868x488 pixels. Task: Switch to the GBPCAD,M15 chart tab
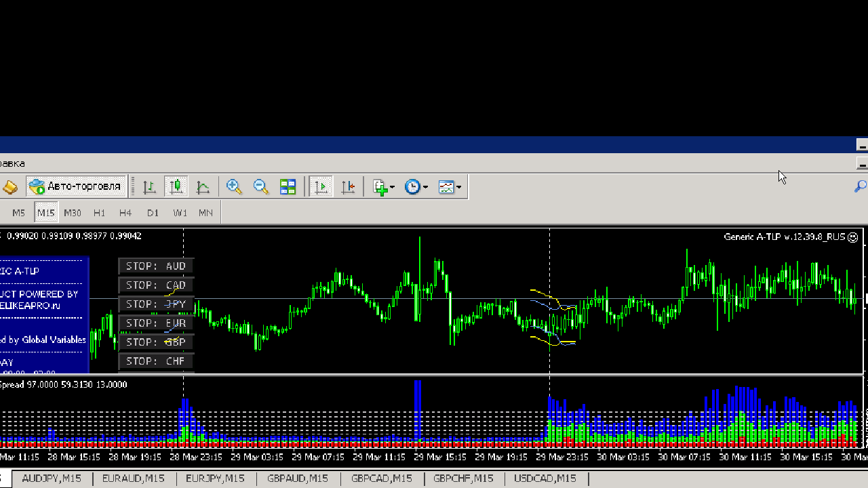382,479
